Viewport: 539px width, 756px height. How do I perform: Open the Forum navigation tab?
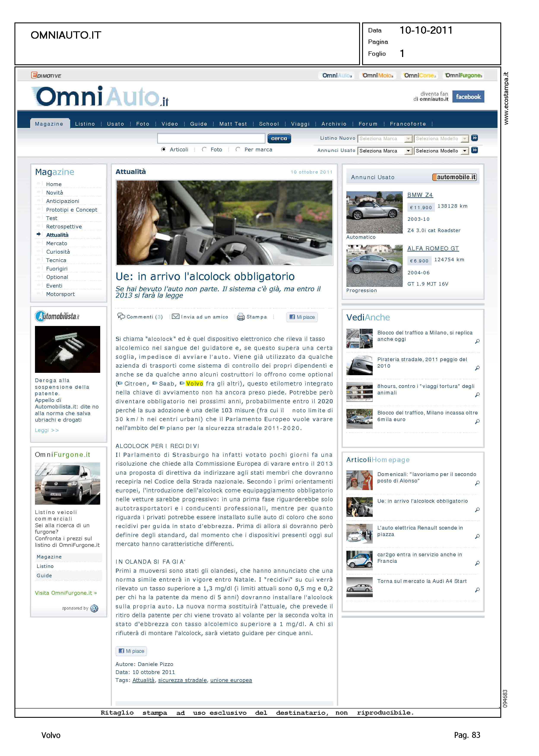[x=368, y=124]
